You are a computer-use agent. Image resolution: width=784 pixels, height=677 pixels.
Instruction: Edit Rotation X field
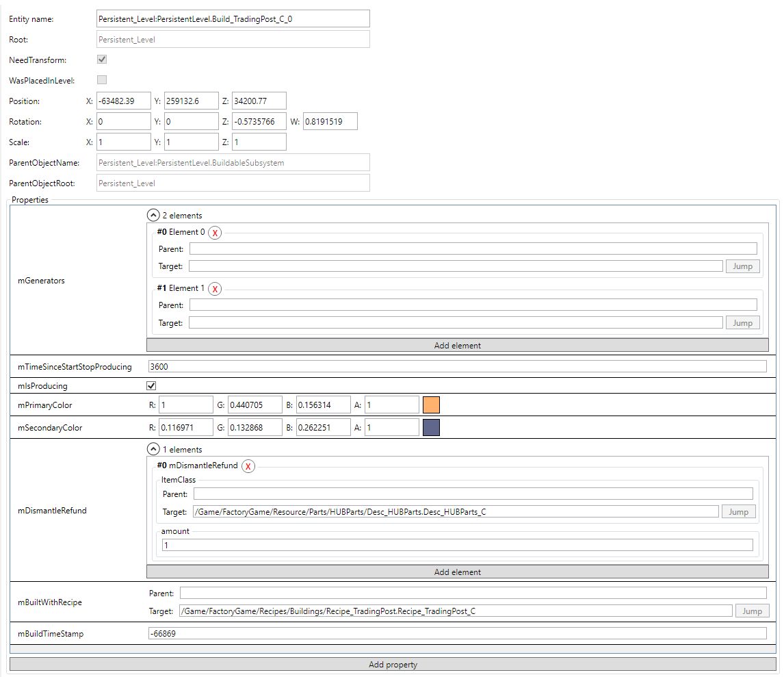124,121
